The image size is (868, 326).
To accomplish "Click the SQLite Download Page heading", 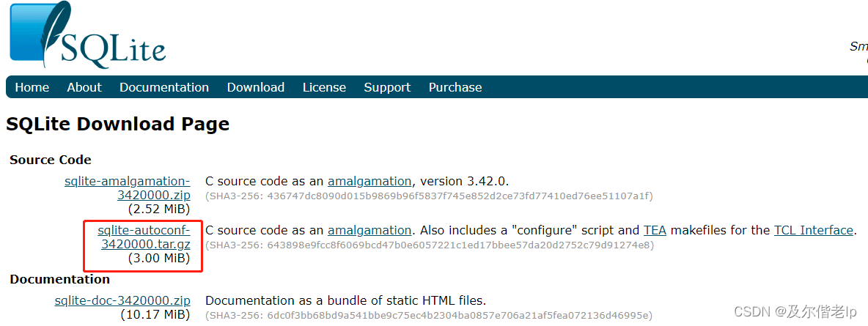I will 118,124.
